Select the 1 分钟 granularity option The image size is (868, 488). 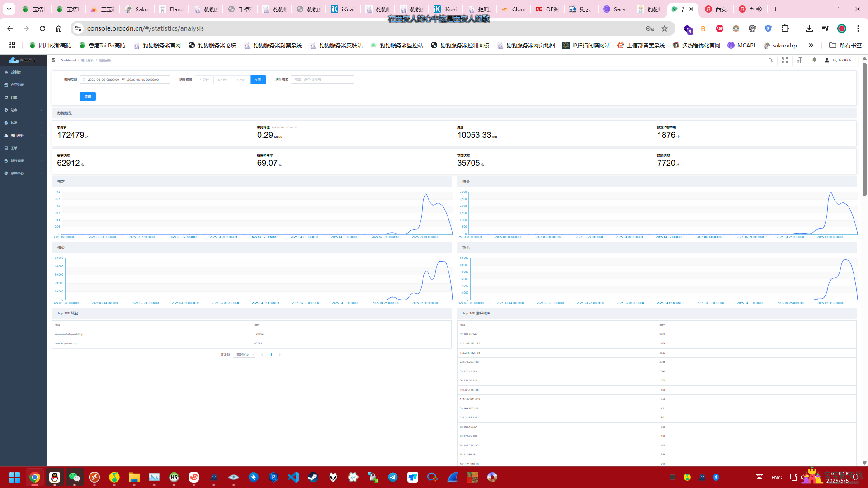click(x=204, y=80)
